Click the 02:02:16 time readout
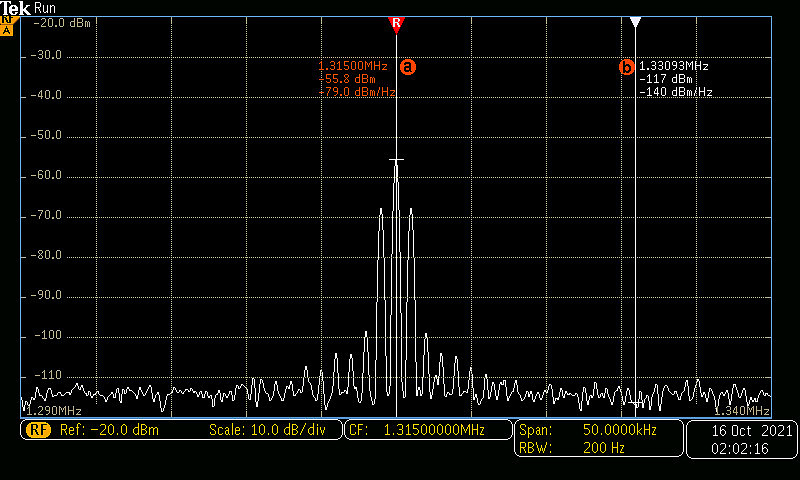 coord(740,448)
